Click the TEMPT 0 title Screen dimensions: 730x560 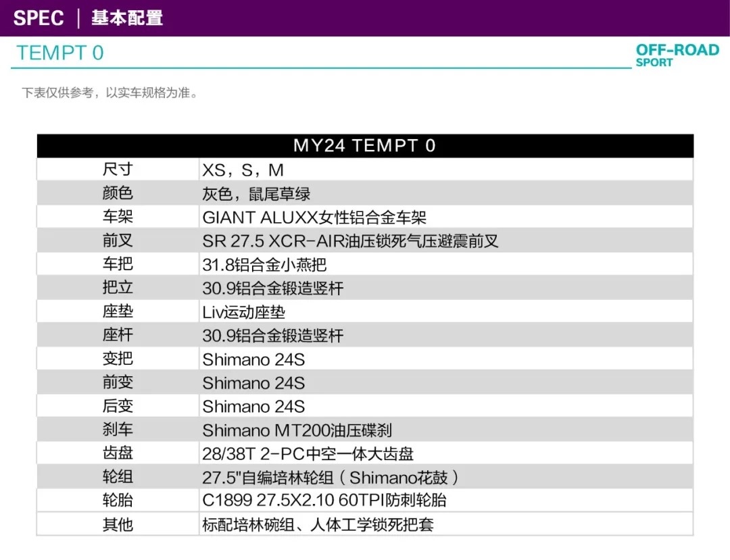pos(60,53)
